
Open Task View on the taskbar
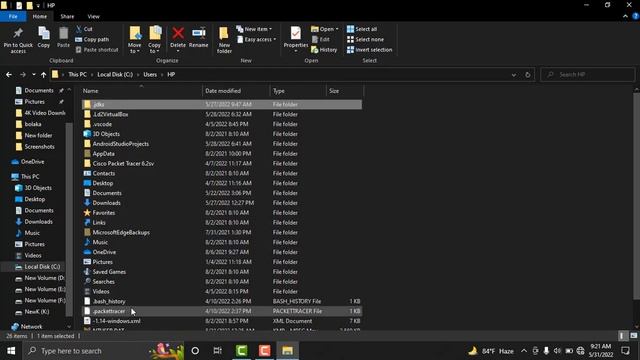[218, 351]
